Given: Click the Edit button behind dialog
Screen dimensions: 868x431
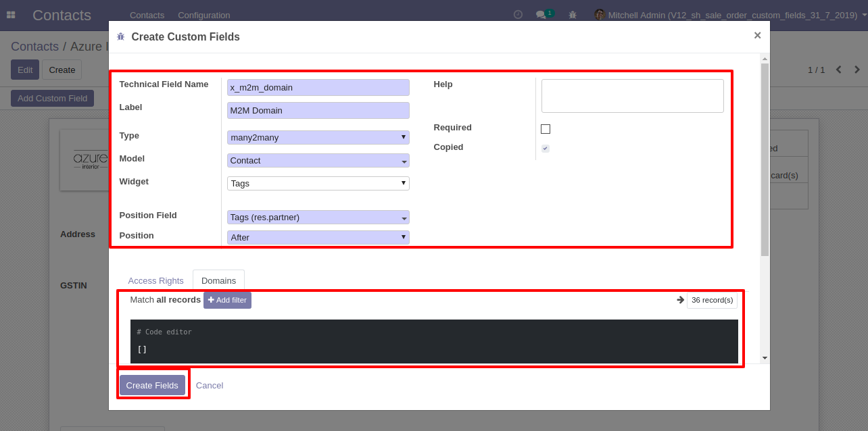Looking at the screenshot, I should [x=25, y=70].
